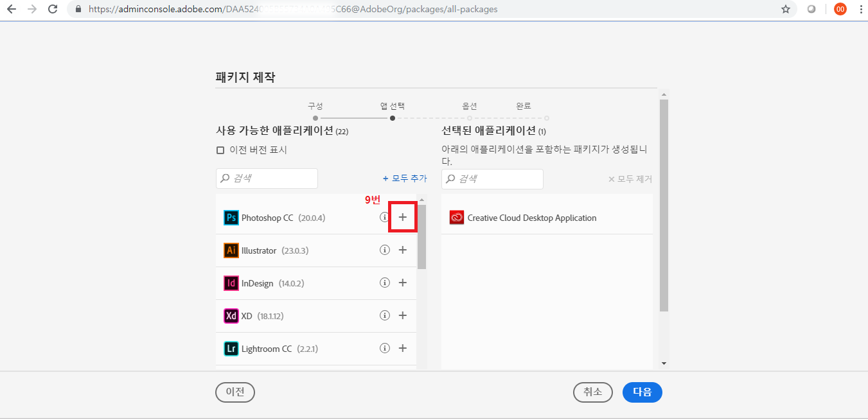Click the app list scrollbar up arrow
Screen dimensions: 868x420
421,199
